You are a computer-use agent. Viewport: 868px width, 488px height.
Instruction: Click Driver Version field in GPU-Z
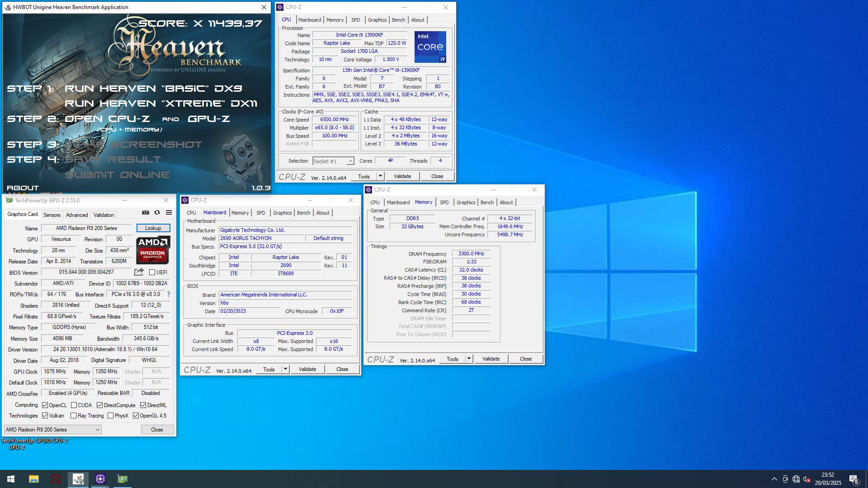click(x=105, y=349)
